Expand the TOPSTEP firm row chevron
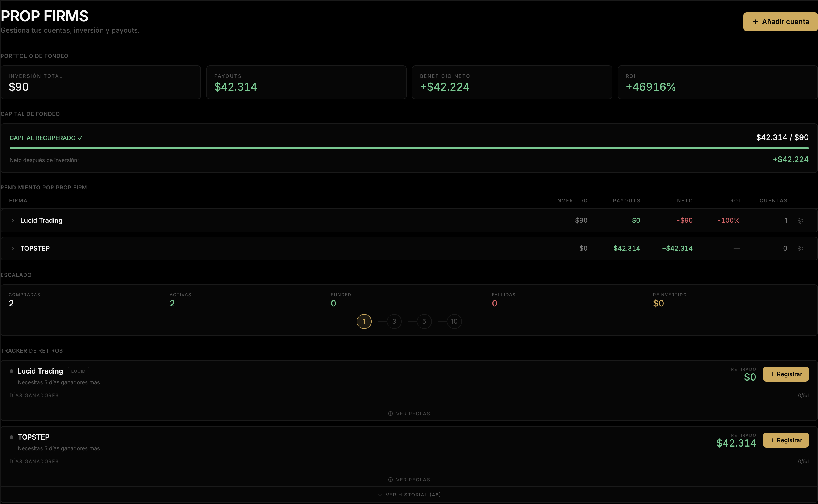This screenshot has width=818, height=504. [13, 249]
